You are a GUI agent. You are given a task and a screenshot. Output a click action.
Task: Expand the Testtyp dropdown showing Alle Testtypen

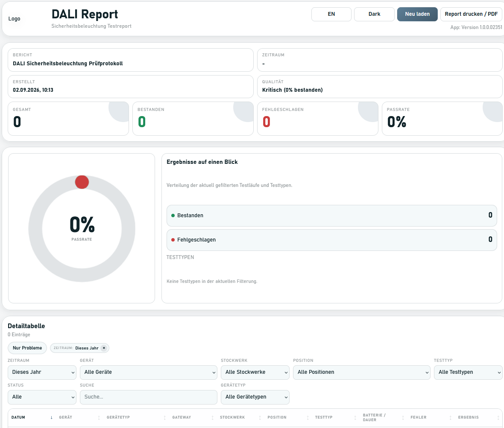coord(468,372)
